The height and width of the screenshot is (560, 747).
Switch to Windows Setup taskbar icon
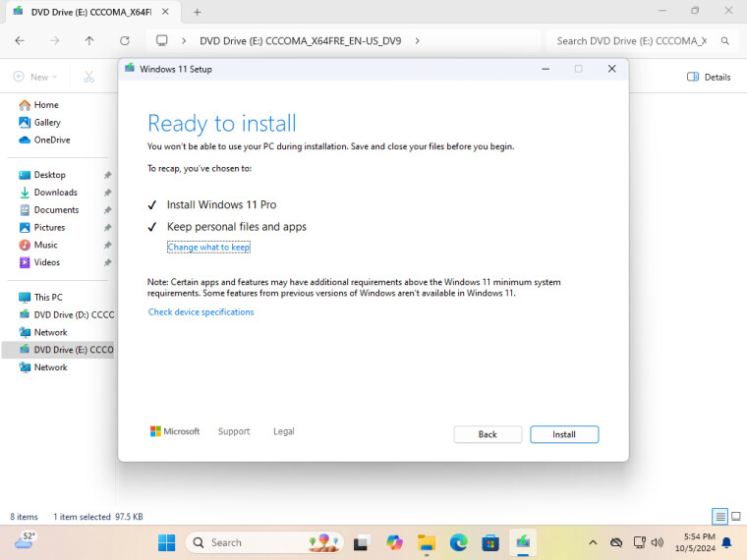point(523,542)
